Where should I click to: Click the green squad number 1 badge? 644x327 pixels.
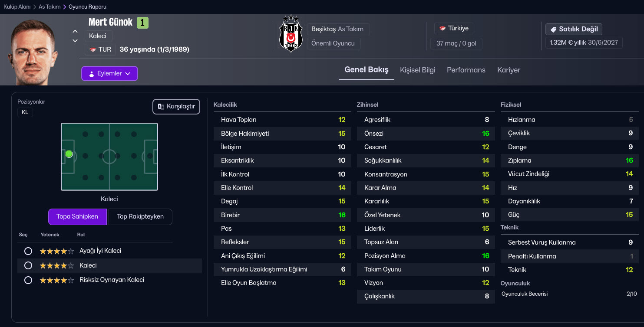(x=142, y=23)
